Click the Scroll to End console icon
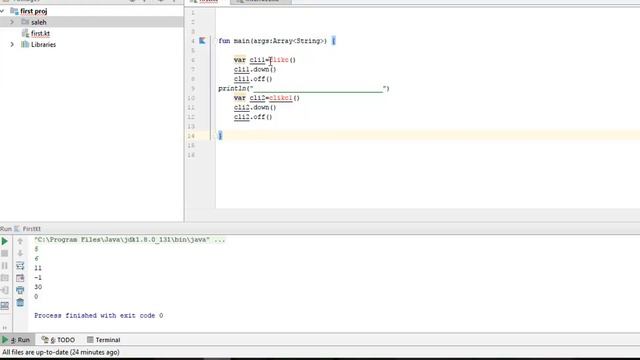This screenshot has height=360, width=640. tap(20, 278)
